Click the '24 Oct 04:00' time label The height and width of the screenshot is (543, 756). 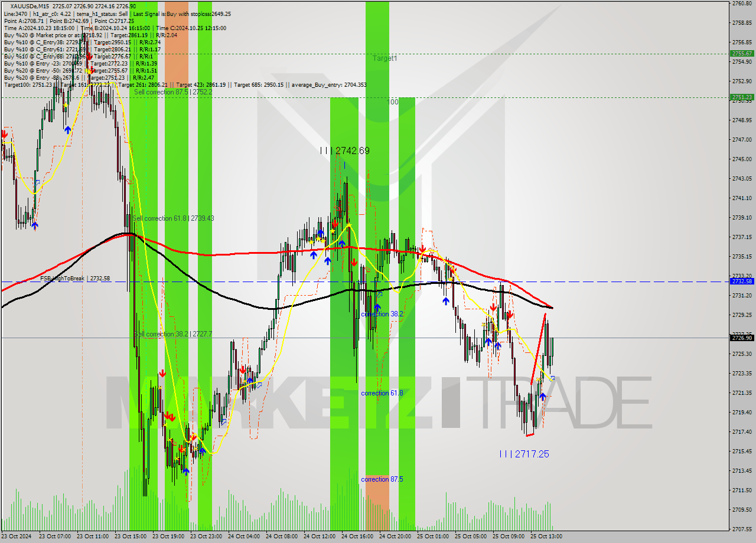[x=244, y=537]
